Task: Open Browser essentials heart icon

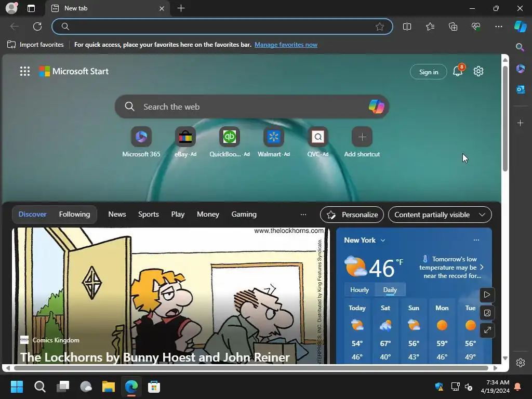Action: pyautogui.click(x=476, y=26)
